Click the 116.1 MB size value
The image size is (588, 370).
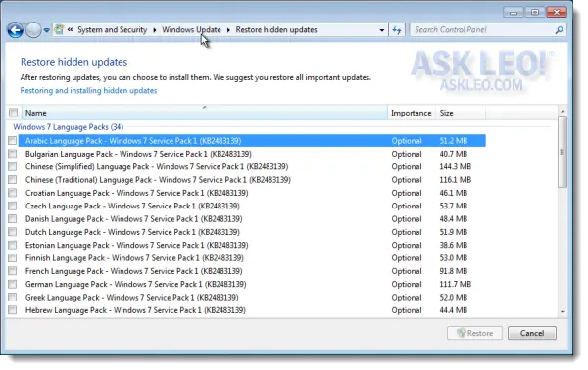pyautogui.click(x=456, y=180)
